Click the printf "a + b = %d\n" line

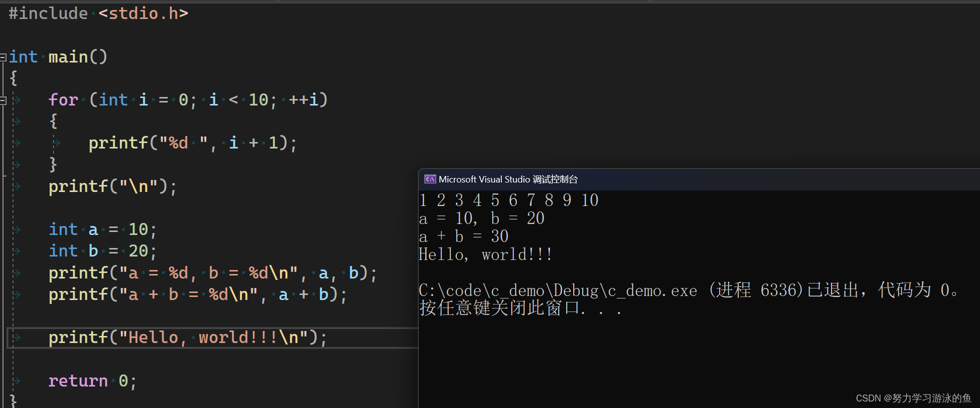pos(198,294)
